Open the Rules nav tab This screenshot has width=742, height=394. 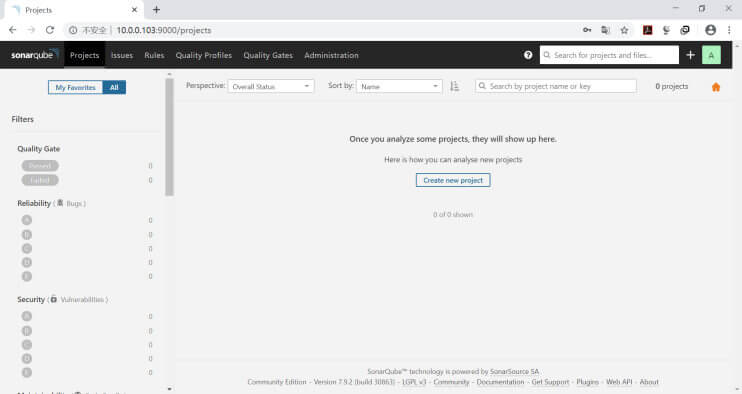(x=154, y=55)
